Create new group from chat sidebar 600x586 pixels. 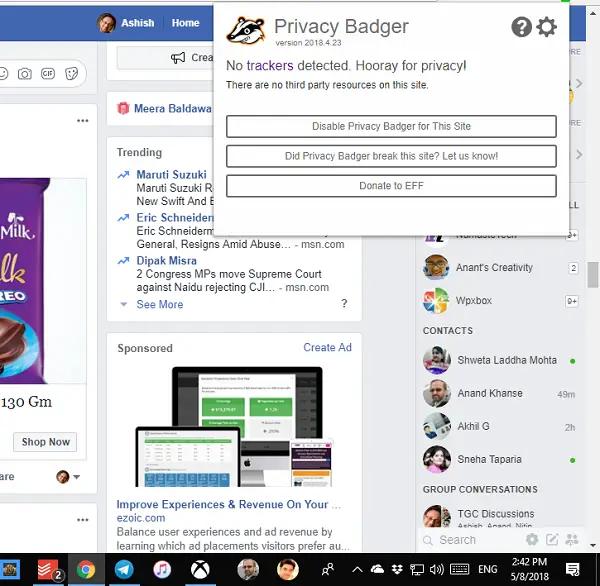pos(572,540)
